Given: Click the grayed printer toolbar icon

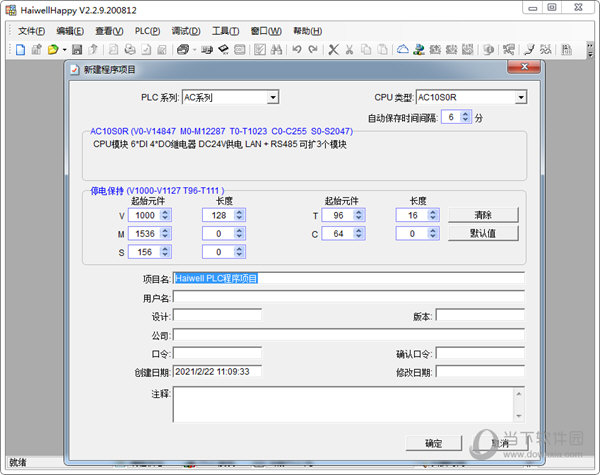Looking at the screenshot, I should coord(130,50).
